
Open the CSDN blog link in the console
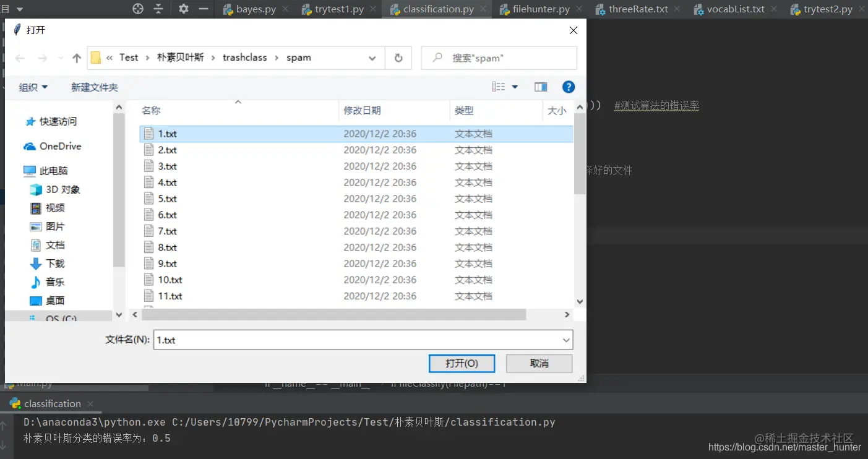[x=784, y=447]
